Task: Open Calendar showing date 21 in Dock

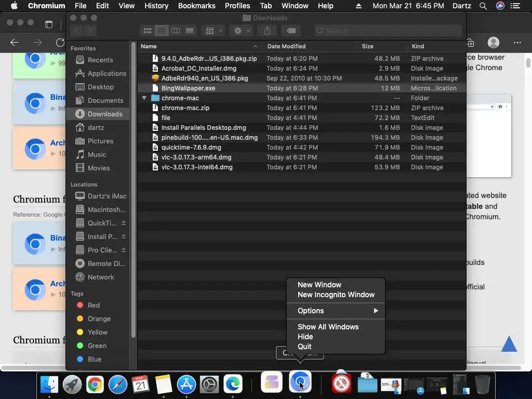Action: pos(140,384)
